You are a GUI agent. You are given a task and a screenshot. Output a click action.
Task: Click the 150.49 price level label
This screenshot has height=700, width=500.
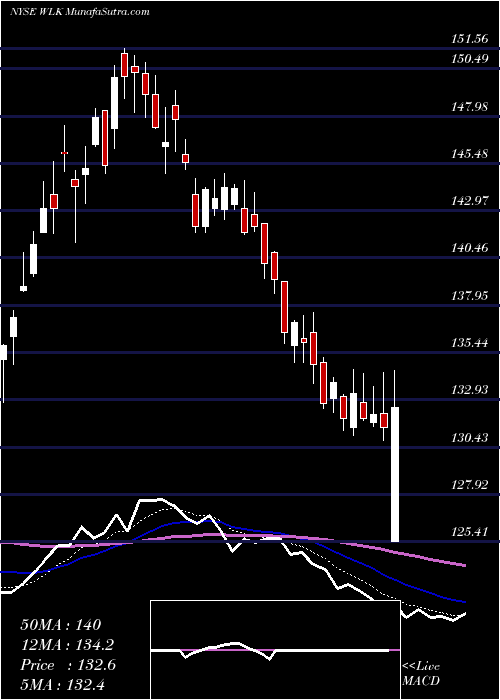[468, 59]
